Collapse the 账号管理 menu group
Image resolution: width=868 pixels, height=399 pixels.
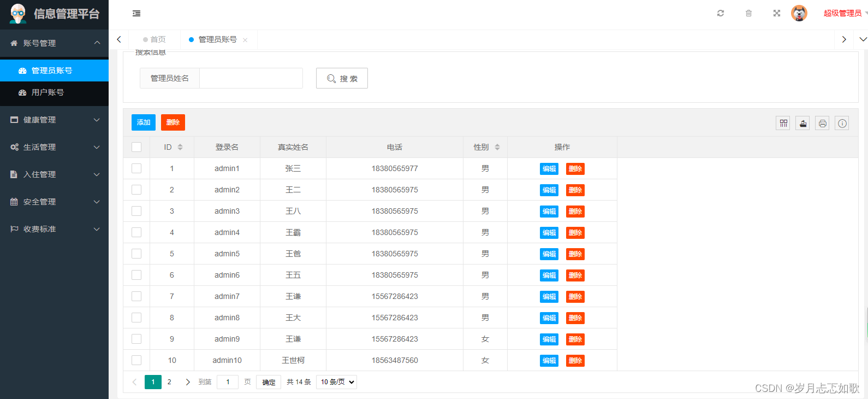(54, 43)
